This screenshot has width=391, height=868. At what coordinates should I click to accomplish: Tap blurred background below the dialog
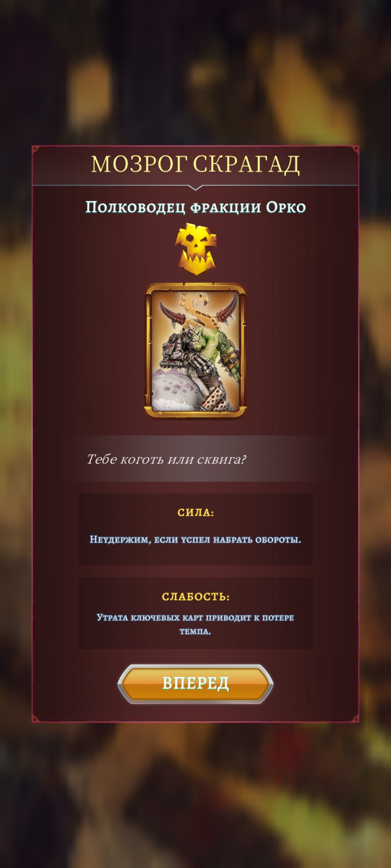tap(195, 796)
